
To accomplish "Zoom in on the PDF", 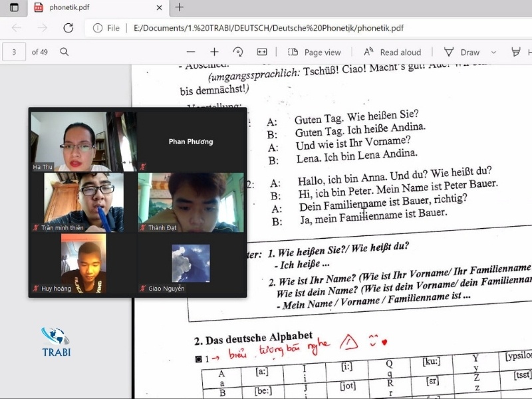I will pos(214,52).
